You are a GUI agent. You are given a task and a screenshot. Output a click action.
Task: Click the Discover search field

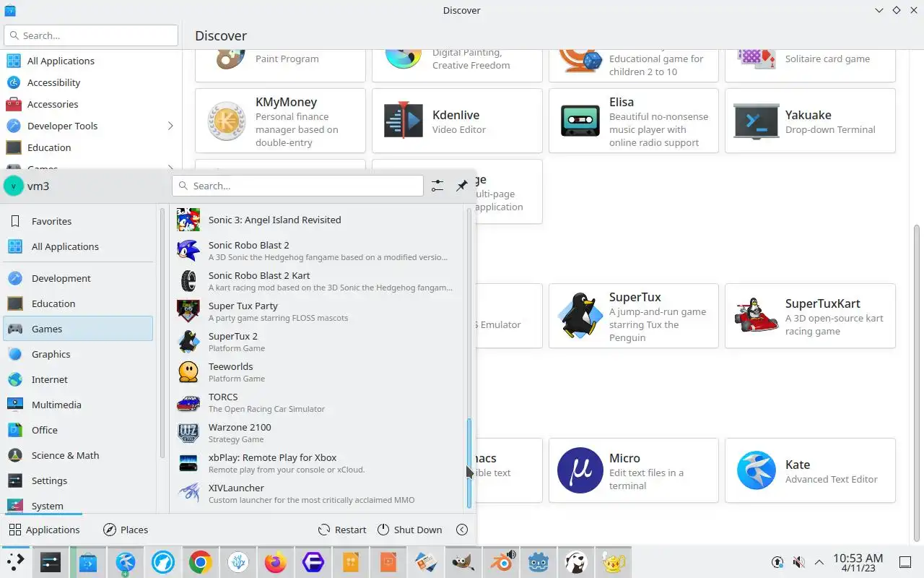point(91,35)
